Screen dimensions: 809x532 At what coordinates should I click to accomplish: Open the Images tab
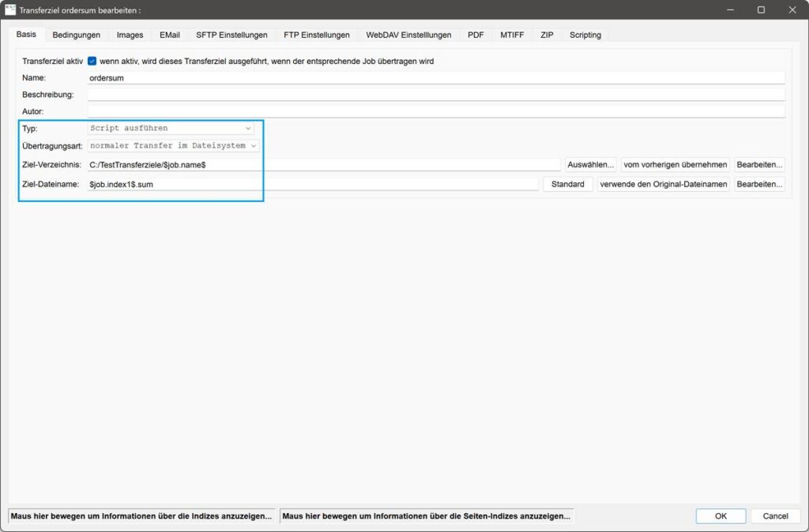point(130,35)
